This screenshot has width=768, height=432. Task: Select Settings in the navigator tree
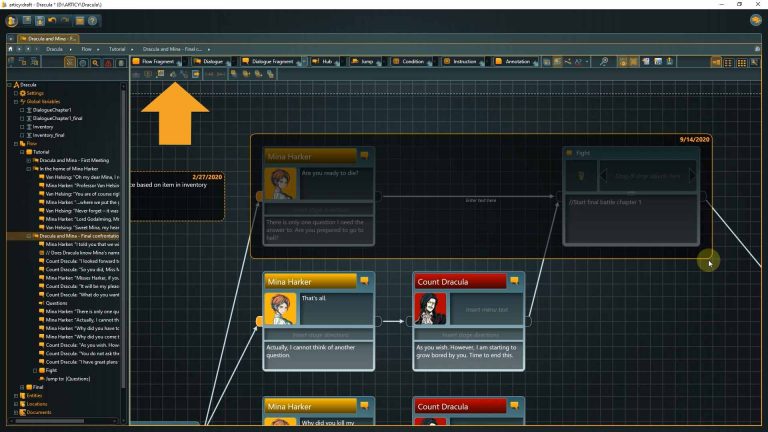pyautogui.click(x=35, y=93)
